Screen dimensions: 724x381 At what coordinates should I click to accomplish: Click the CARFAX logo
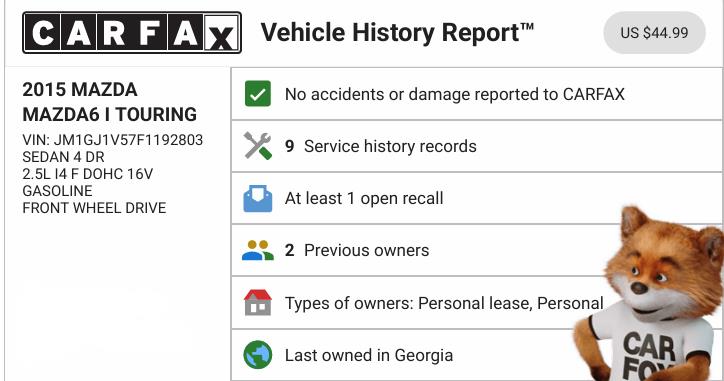132,33
